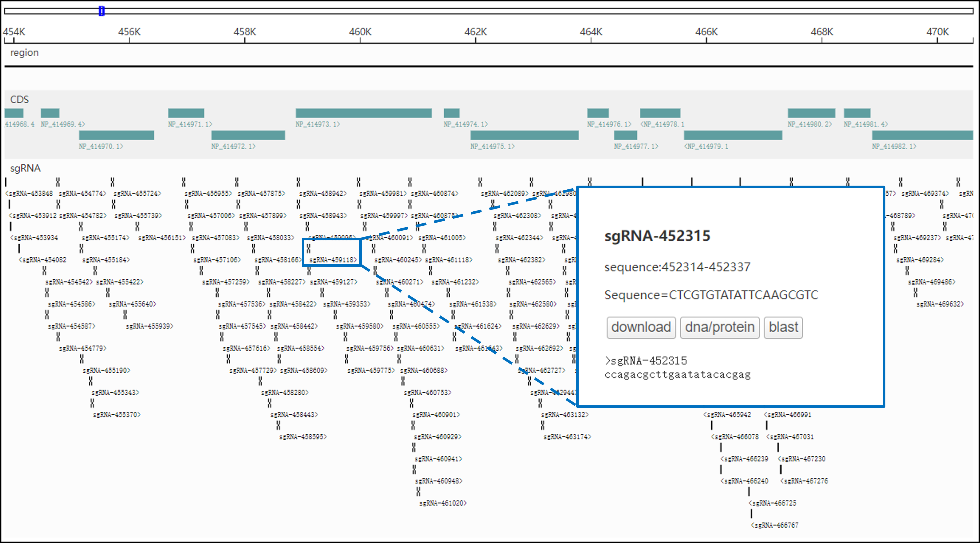Click the sgRNA-455939 label
The height and width of the screenshot is (543, 980).
(149, 326)
